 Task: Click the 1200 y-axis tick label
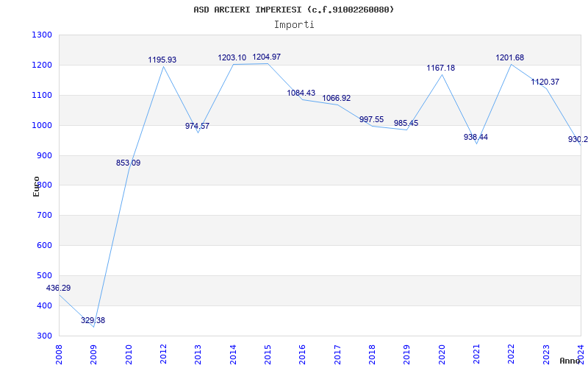[x=42, y=65]
